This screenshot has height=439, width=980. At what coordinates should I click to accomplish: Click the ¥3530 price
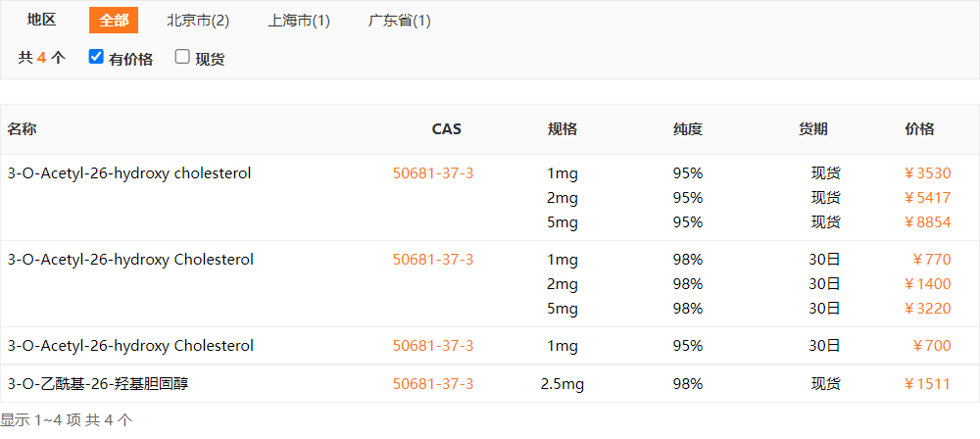tap(927, 173)
